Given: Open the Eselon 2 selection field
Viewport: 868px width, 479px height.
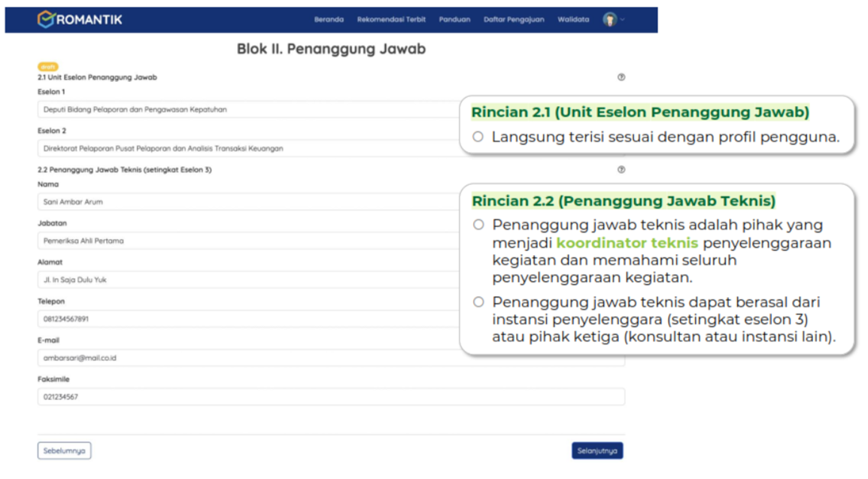Looking at the screenshot, I should [248, 149].
